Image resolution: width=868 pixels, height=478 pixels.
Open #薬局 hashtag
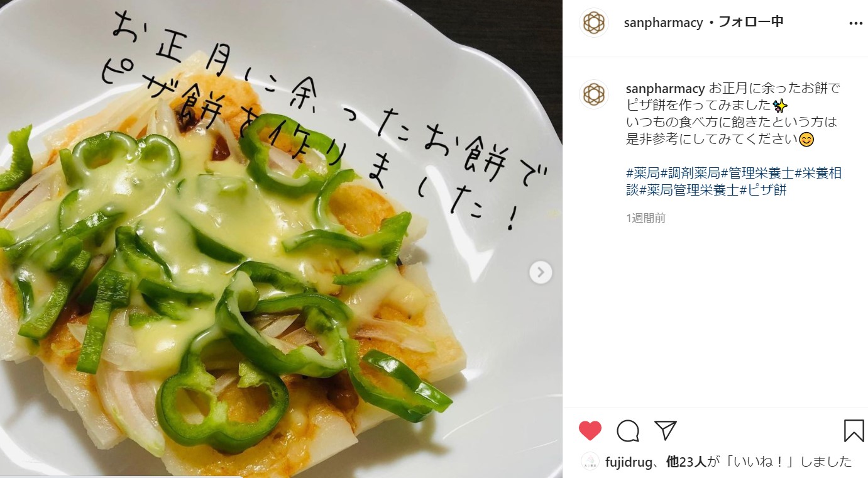642,174
